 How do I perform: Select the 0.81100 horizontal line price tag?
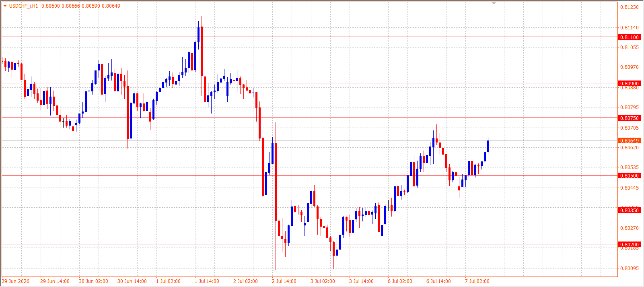[629, 37]
